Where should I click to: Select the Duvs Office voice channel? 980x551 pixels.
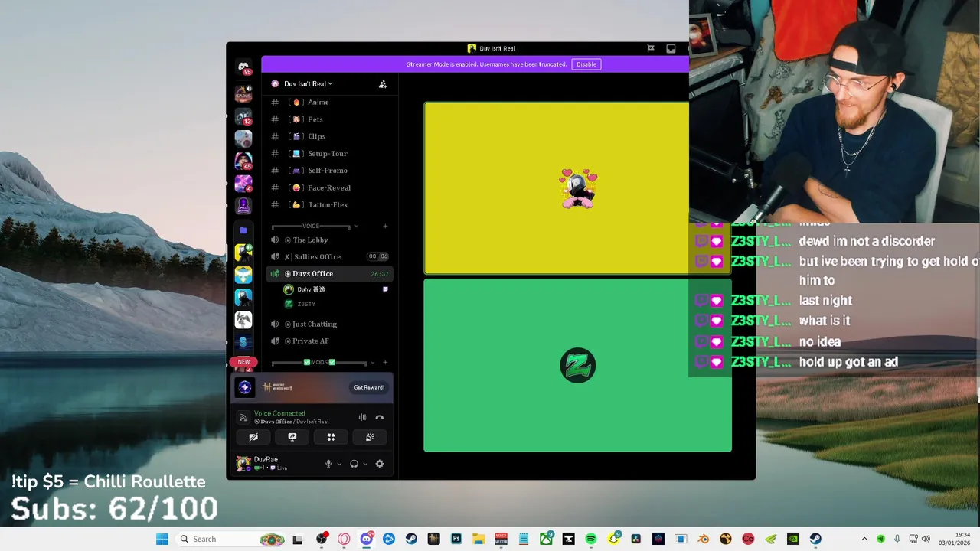click(330, 273)
